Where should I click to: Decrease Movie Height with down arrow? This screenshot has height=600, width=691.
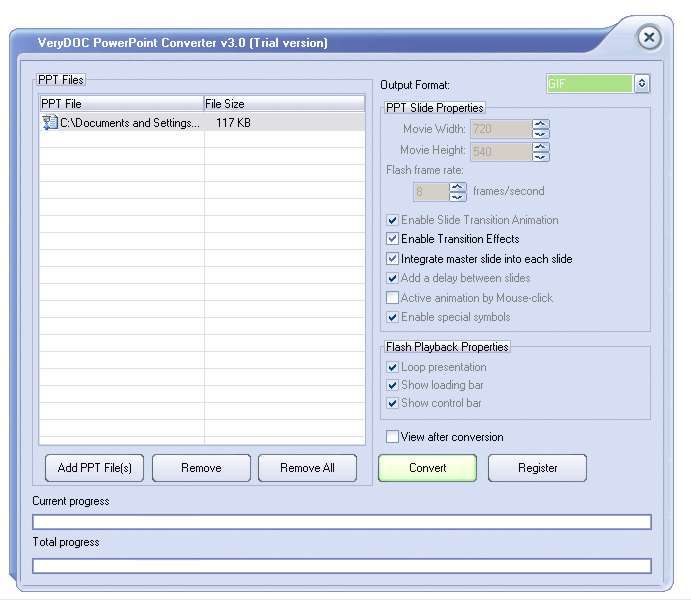point(541,156)
